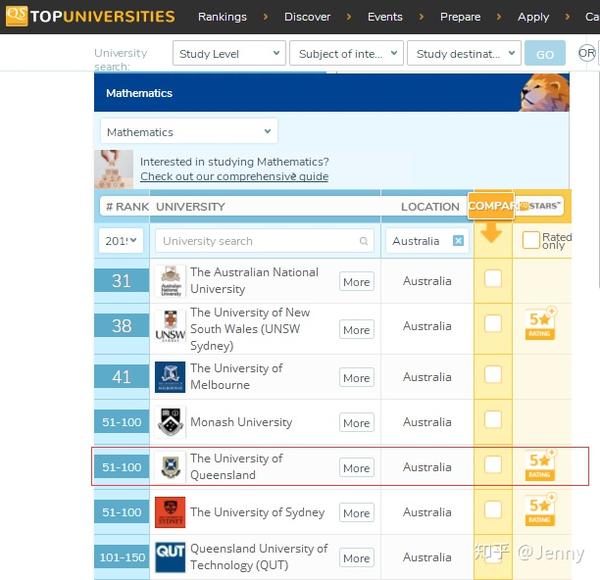Open the Prepare menu
Screen dimensions: 600x580
(x=460, y=17)
